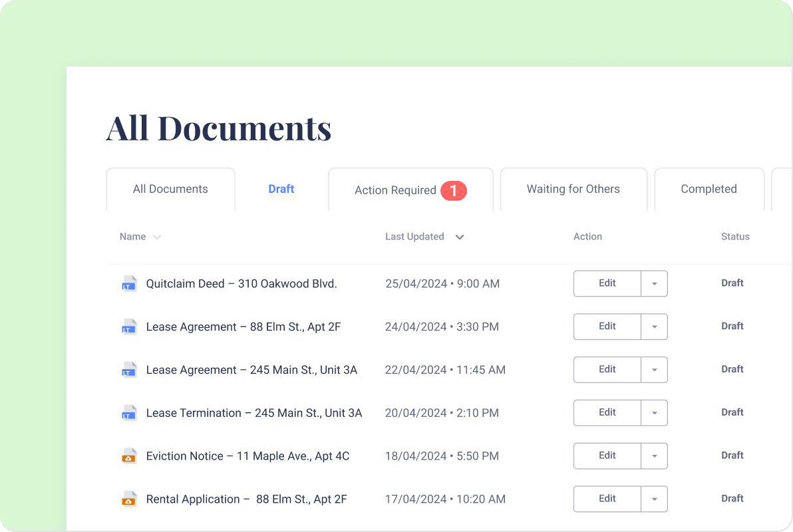Open the Completed tab
This screenshot has height=532, width=793.
[709, 189]
